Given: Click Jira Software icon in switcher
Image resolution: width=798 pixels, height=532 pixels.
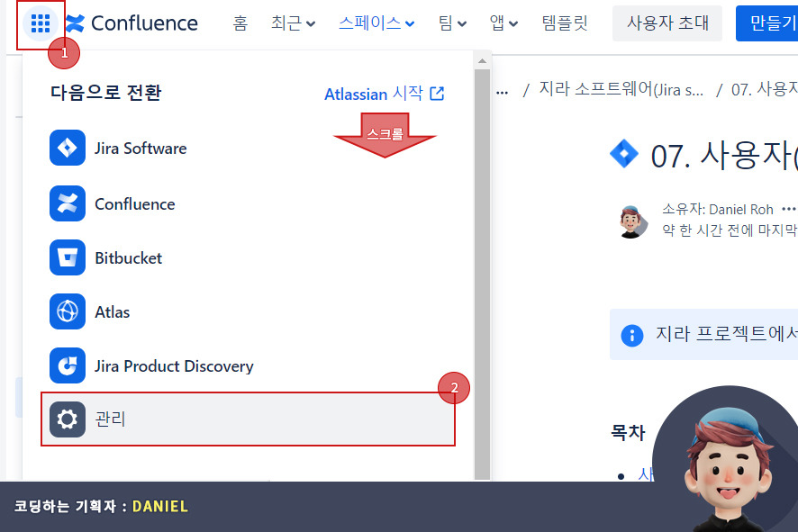Looking at the screenshot, I should point(68,148).
